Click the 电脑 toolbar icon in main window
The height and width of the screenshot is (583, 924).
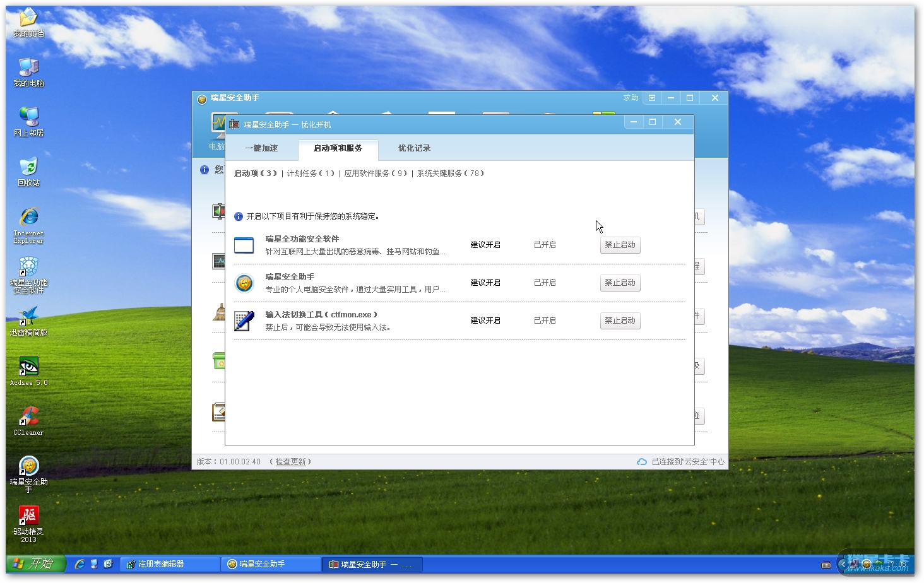tap(217, 131)
